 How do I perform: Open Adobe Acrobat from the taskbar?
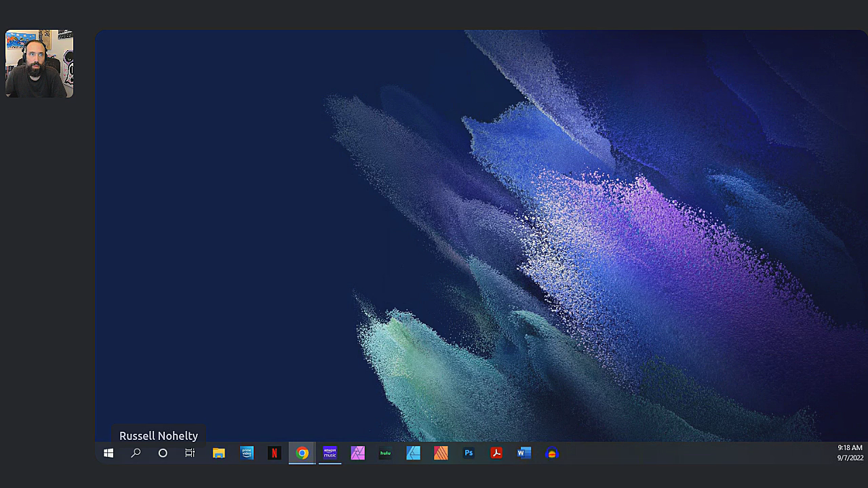(x=496, y=453)
